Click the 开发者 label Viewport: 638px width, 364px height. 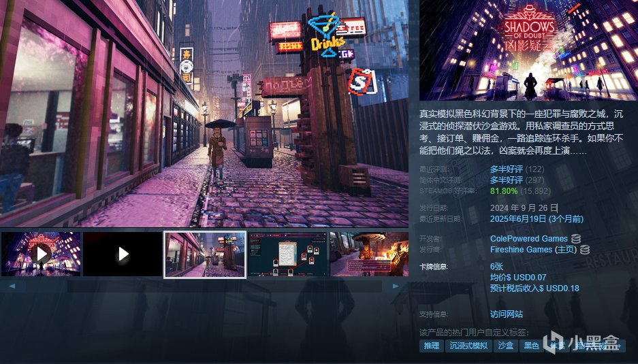pos(430,239)
